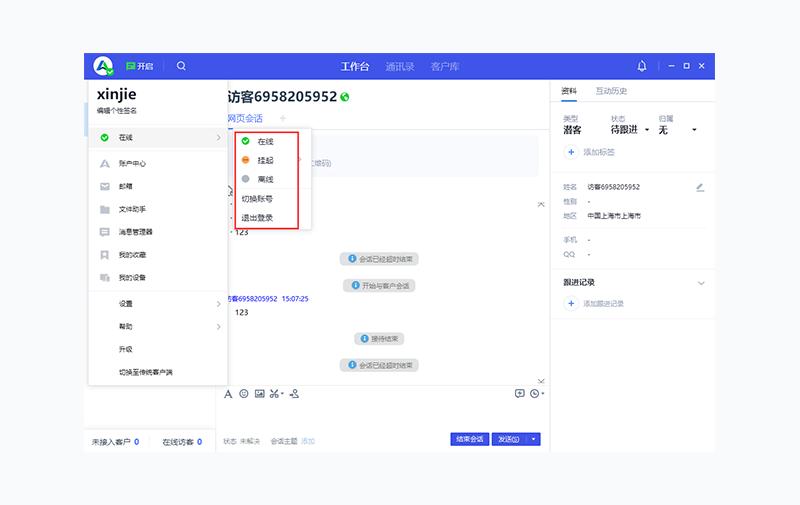Choose 切换账号 in the status submenu
Screen dimensions: 800x505
(x=257, y=198)
